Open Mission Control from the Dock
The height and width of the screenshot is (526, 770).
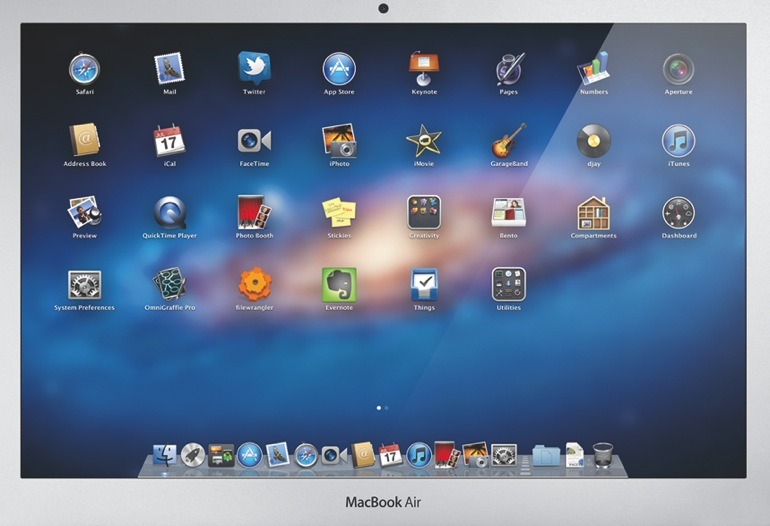click(x=221, y=455)
